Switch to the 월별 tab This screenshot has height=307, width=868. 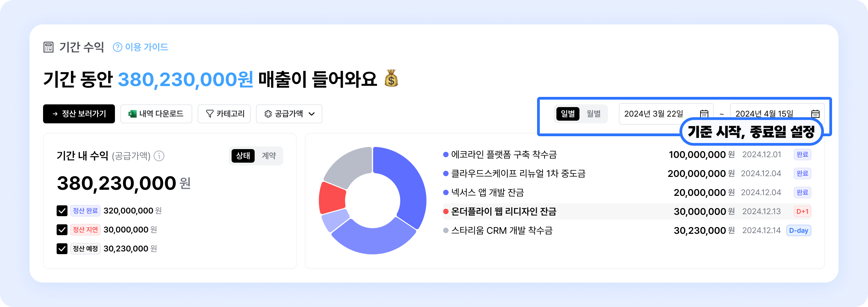(594, 114)
